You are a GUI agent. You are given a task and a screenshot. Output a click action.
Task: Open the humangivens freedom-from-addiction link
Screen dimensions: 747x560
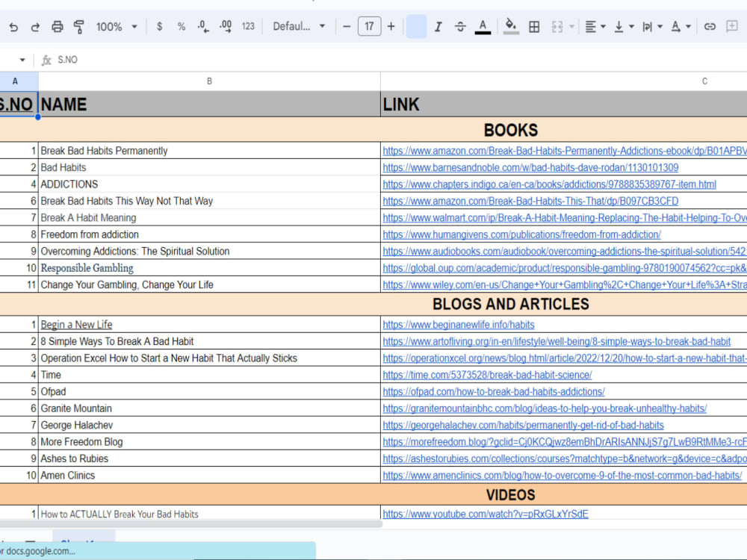521,234
